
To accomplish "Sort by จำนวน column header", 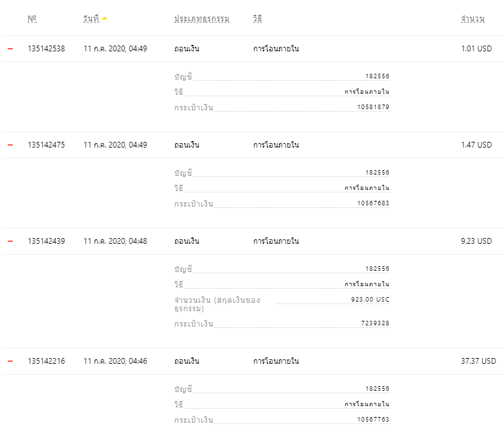I will tap(473, 19).
